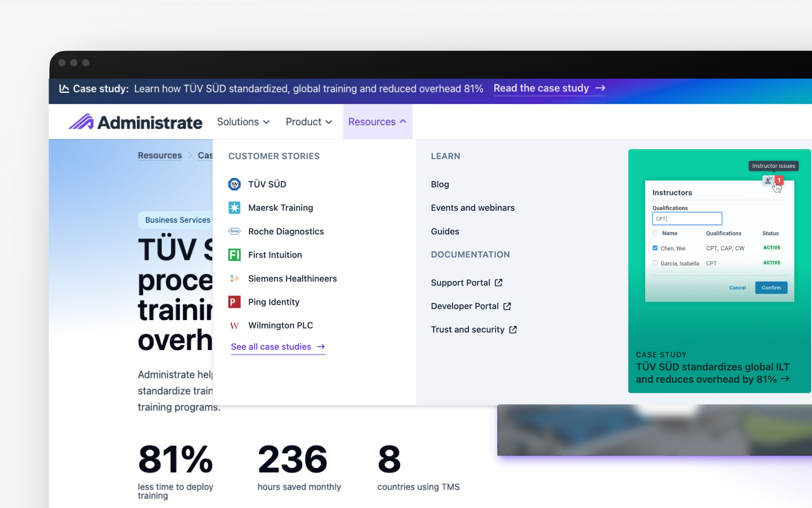This screenshot has width=812, height=508.
Task: Open the Guides menu entry
Action: pos(445,231)
